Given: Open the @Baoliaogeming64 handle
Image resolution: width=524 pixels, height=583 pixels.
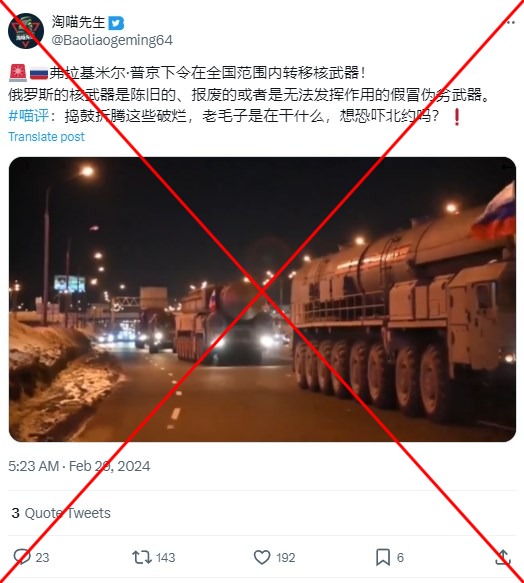Looking at the screenshot, I should (112, 40).
